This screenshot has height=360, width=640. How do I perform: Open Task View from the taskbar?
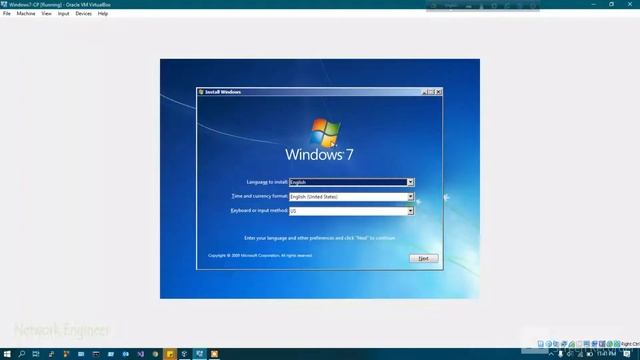(36, 354)
